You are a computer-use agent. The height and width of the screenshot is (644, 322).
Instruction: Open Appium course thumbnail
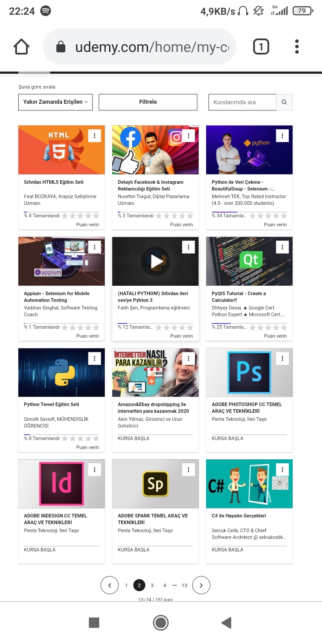click(x=62, y=261)
